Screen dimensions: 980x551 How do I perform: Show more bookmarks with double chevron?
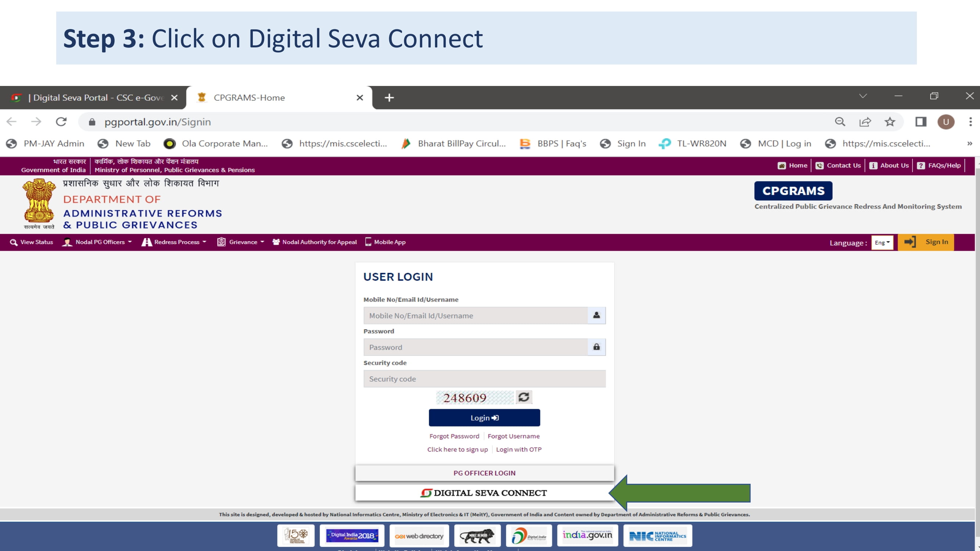pos(970,143)
